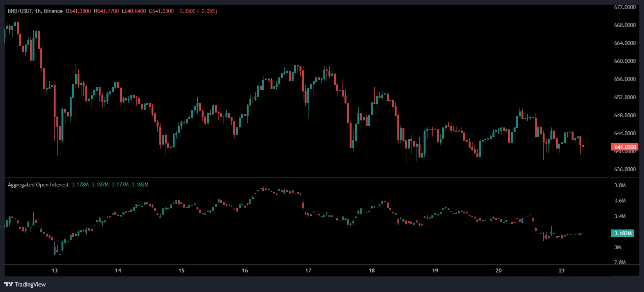Image resolution: width=644 pixels, height=292 pixels.
Task: Select the low value L640.8400
Action: click(134, 11)
